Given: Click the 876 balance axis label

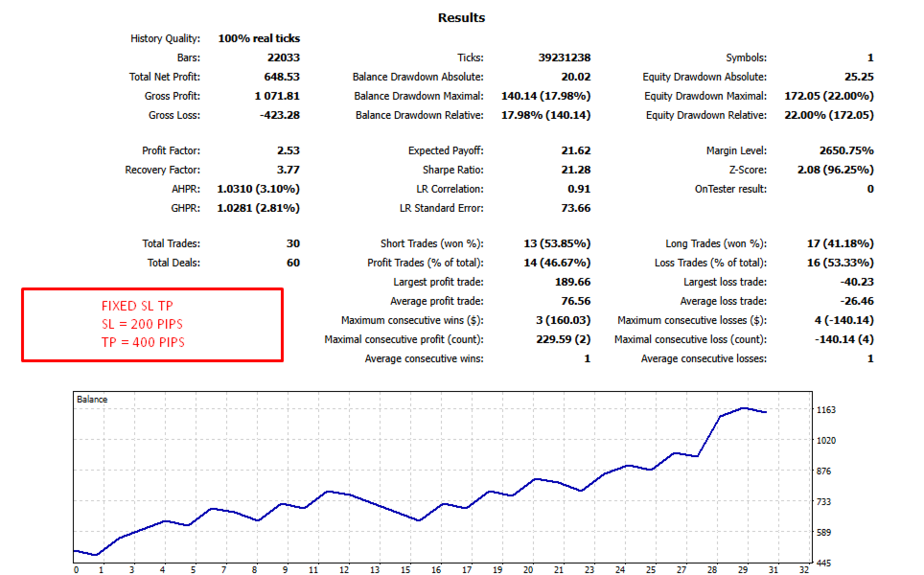Looking at the screenshot, I should click(x=823, y=471).
